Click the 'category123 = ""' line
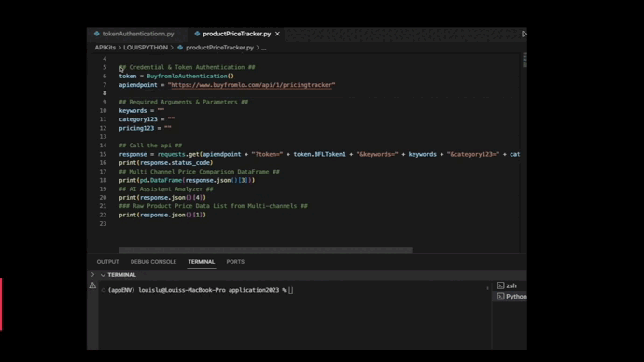This screenshot has width=644, height=362. 147,119
